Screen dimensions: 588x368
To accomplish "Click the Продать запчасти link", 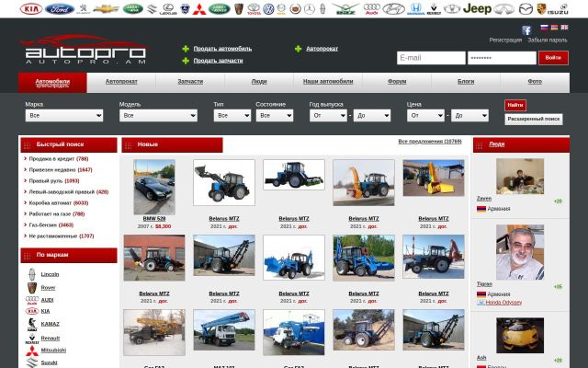I will coord(218,61).
